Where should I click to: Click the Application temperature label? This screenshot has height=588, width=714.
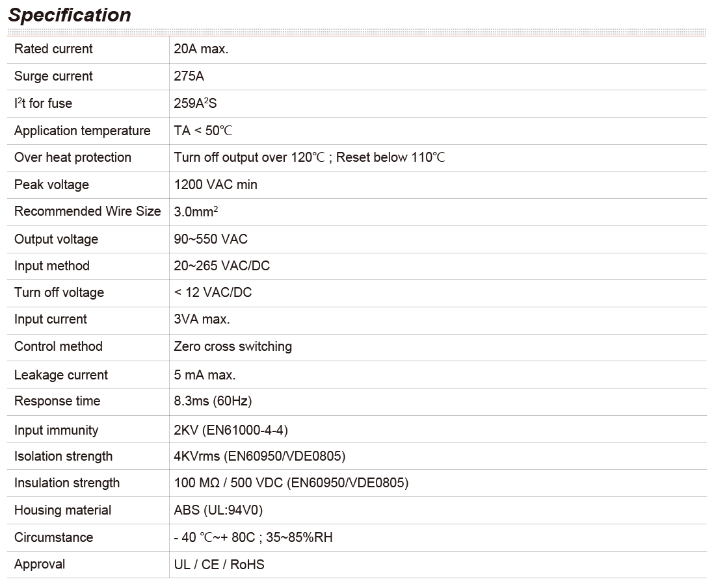pos(82,131)
